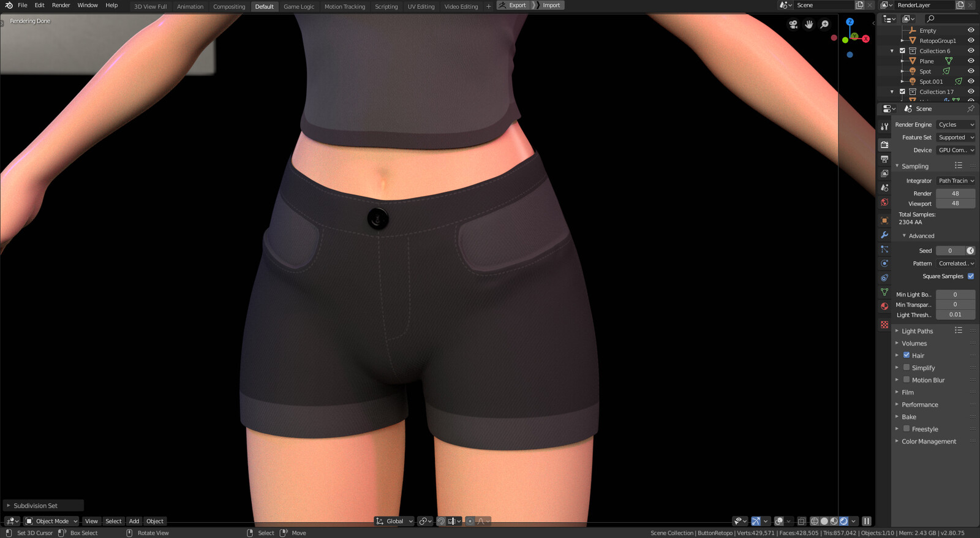980x538 pixels.
Task: Pin the Scene properties panel
Action: click(971, 108)
